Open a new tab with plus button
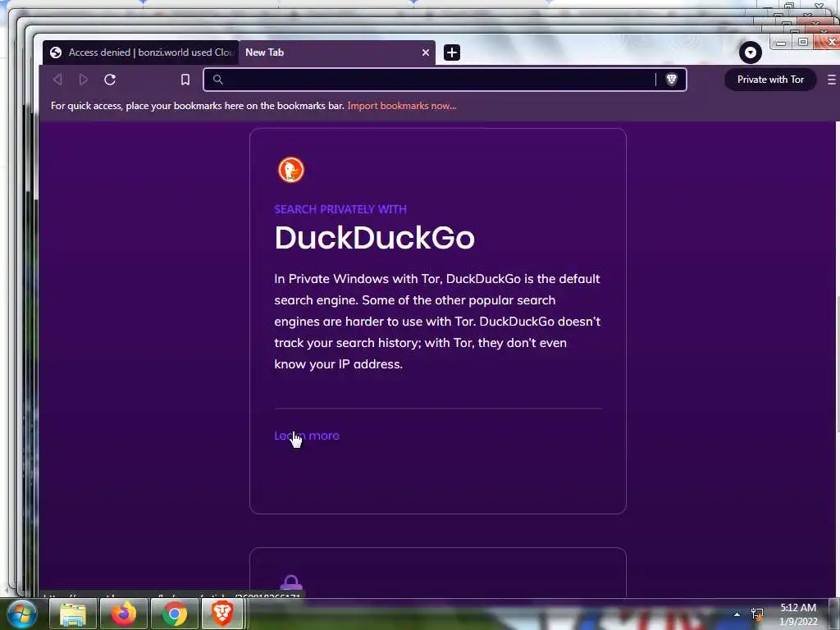840x630 pixels. click(452, 52)
